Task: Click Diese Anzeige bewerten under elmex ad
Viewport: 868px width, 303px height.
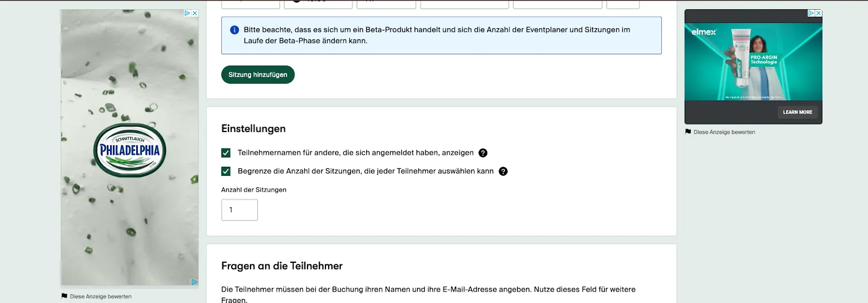Action: pyautogui.click(x=724, y=132)
